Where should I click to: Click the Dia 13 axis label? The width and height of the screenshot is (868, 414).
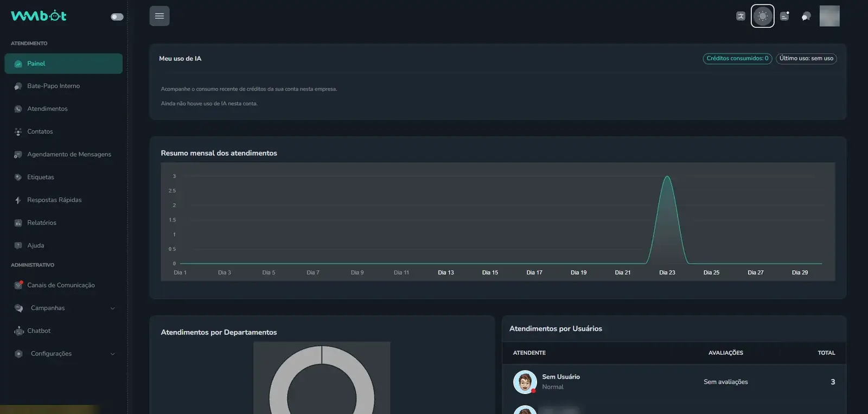pyautogui.click(x=446, y=272)
